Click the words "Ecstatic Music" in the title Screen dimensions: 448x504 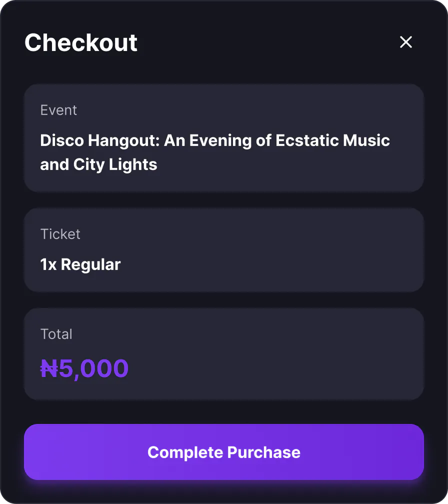tap(332, 140)
